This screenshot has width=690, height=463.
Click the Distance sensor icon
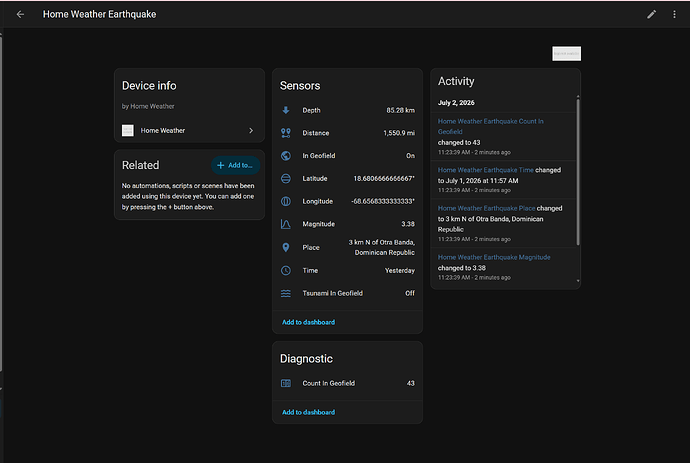pyautogui.click(x=286, y=133)
